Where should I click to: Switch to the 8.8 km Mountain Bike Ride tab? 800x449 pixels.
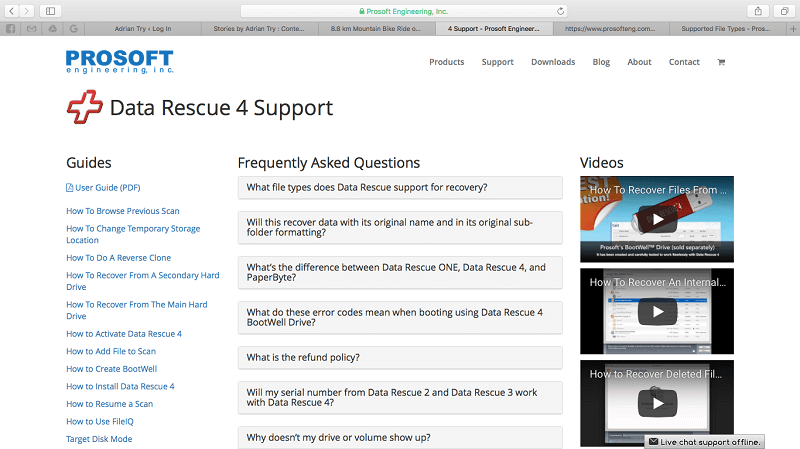coord(376,29)
